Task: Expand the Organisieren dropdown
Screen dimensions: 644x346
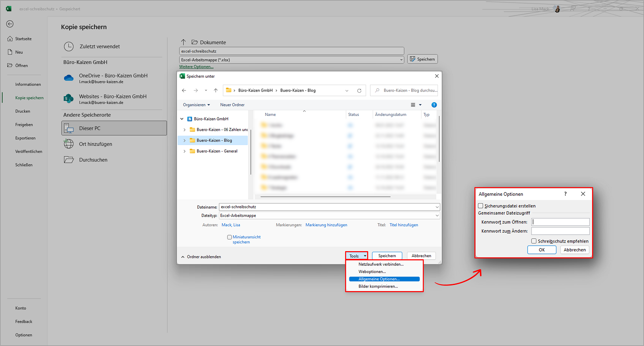Action: coord(197,105)
